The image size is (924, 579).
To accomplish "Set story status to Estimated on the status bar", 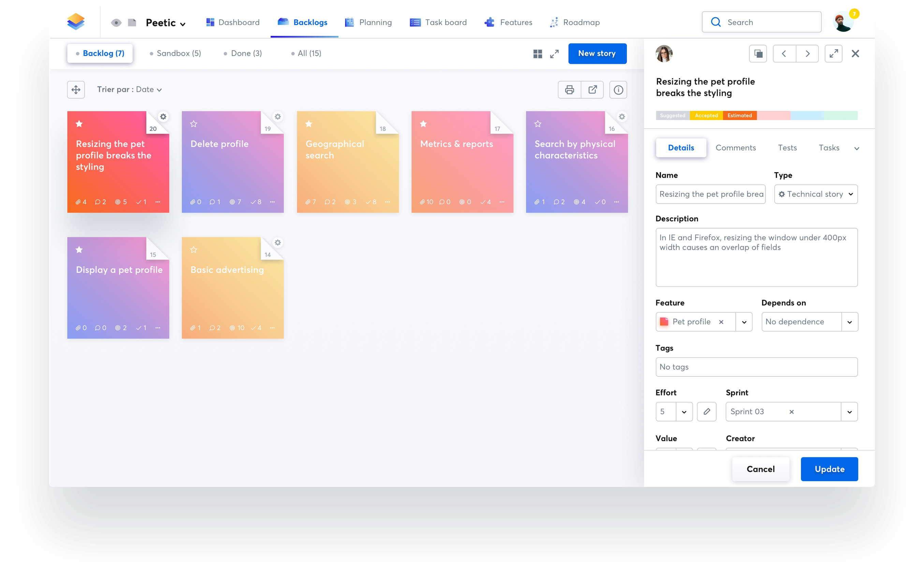I will pos(739,115).
